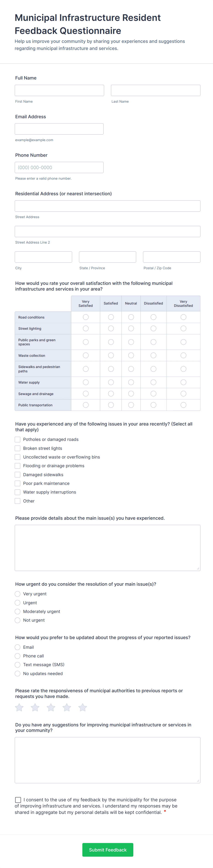This screenshot has height=868, width=213.
Task: Check the Flooding or drainage problems option
Action: pos(18,466)
